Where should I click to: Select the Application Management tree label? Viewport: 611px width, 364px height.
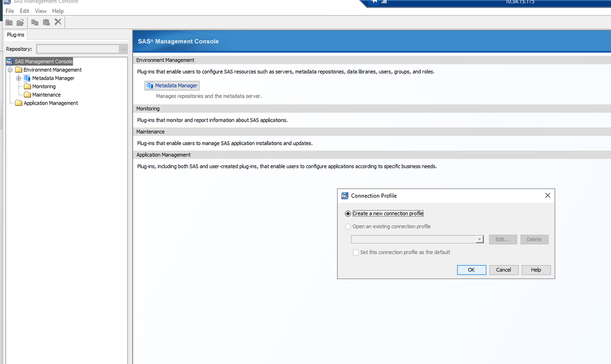(x=51, y=103)
